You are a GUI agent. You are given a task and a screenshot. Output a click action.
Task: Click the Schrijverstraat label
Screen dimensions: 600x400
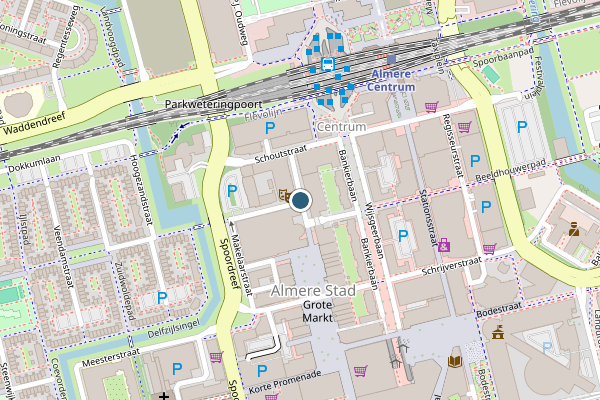[452, 266]
